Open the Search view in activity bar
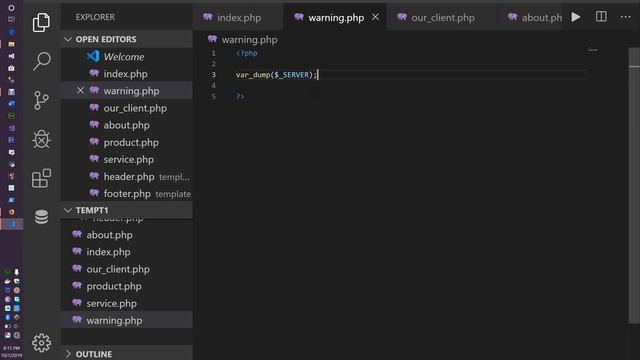 41,61
